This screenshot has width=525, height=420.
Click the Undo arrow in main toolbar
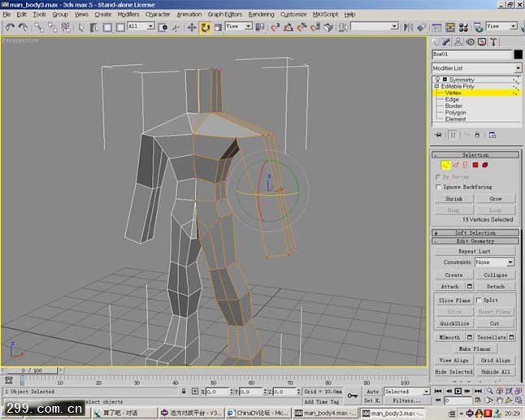click(x=9, y=27)
